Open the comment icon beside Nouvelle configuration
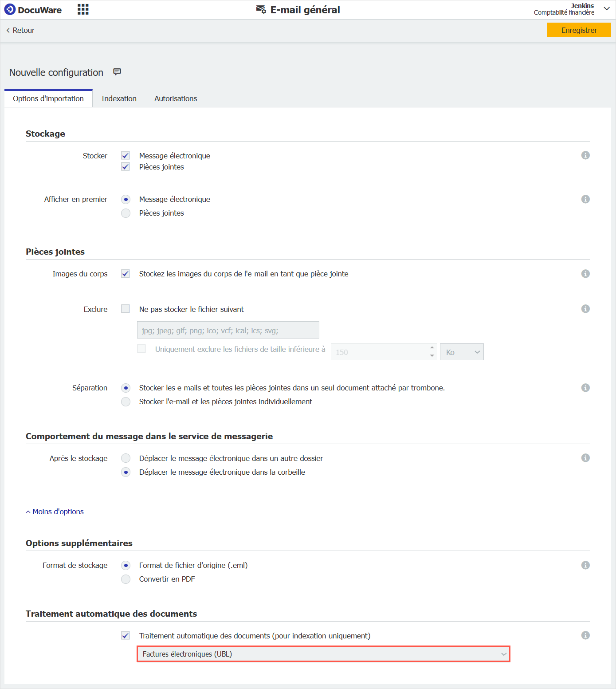This screenshot has width=616, height=689. [117, 72]
